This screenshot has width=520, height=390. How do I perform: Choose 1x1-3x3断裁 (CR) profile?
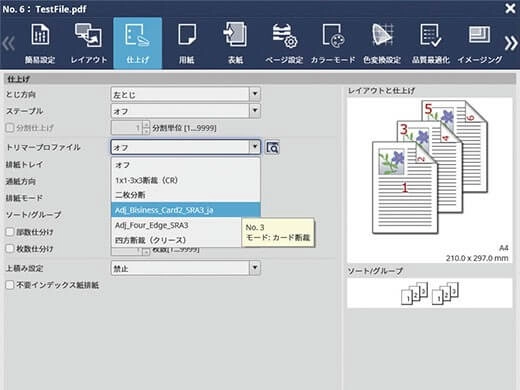click(x=186, y=180)
